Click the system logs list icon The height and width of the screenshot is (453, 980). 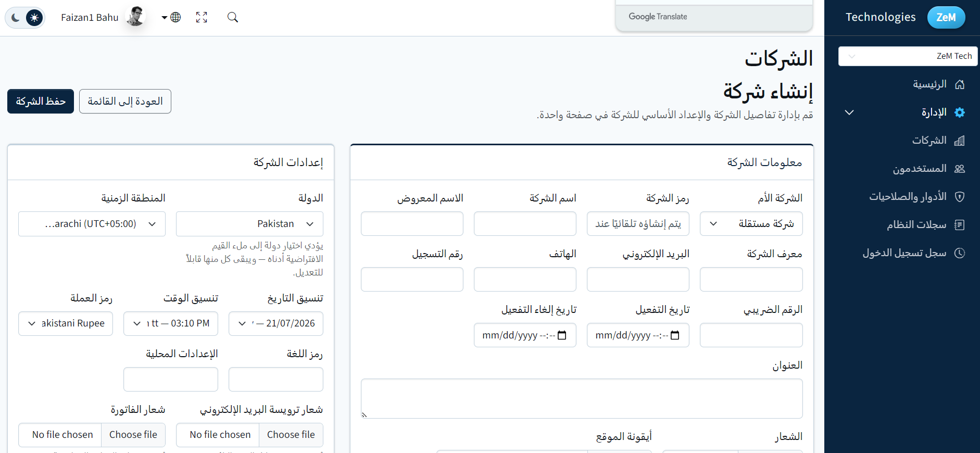click(x=960, y=225)
